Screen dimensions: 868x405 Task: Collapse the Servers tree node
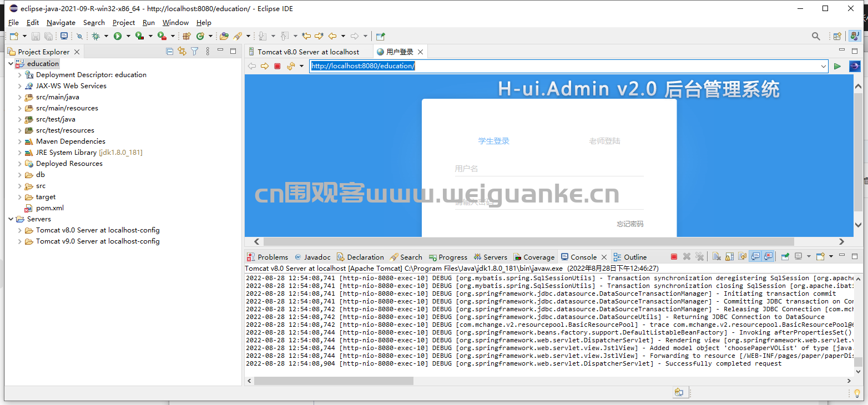click(11, 219)
